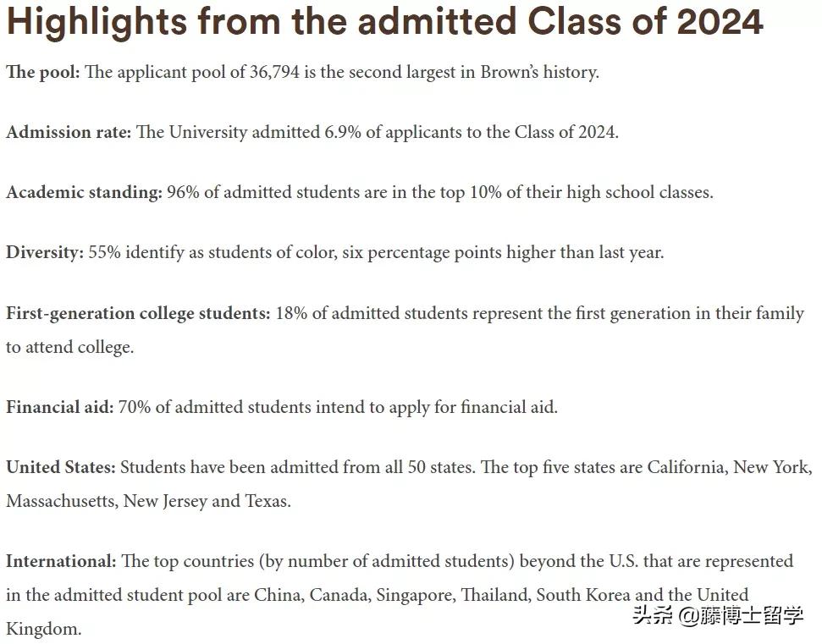The height and width of the screenshot is (644, 822).
Task: Click the word 'Kingdom.' on last line
Action: click(43, 629)
